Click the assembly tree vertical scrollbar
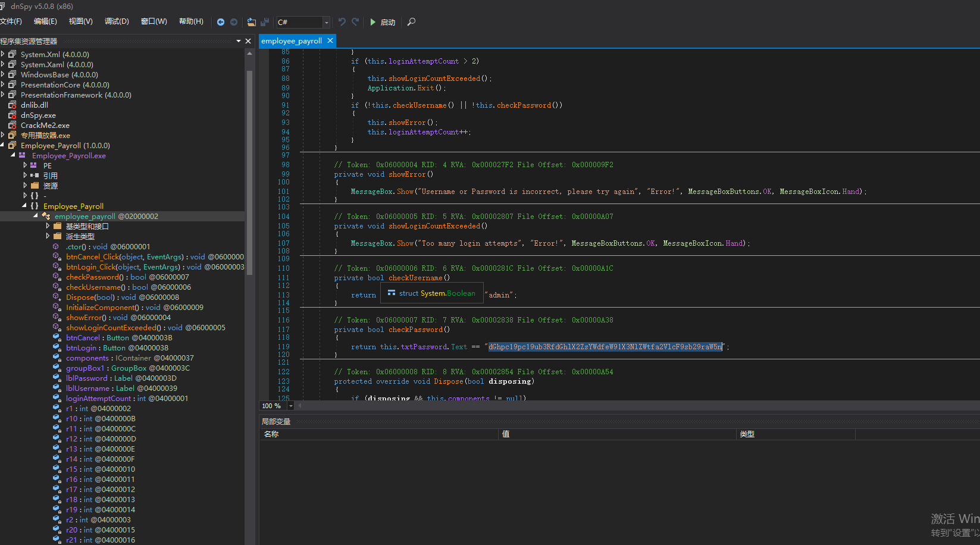980x545 pixels. (249, 173)
